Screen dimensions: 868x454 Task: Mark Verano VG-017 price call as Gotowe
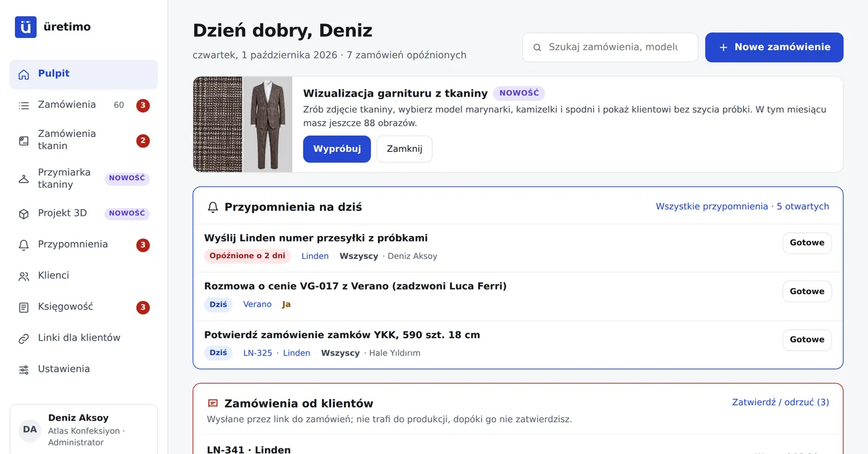click(x=807, y=291)
